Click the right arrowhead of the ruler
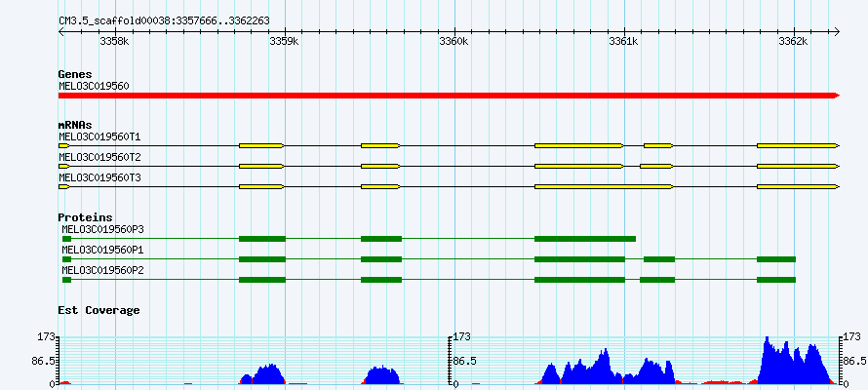 point(837,31)
